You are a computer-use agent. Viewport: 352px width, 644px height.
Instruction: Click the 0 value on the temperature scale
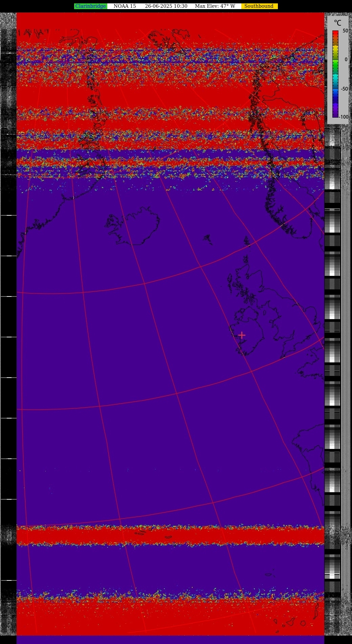tap(346, 59)
